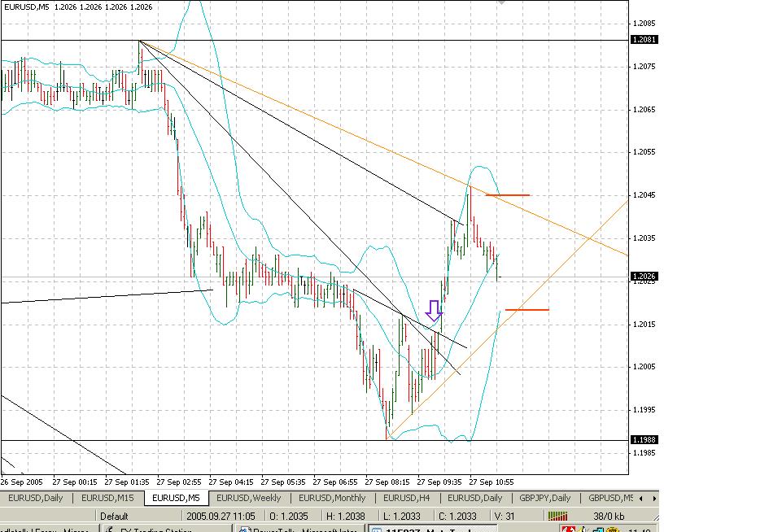
Task: Open the GBPUSD,M5 chart tab
Action: (x=611, y=498)
